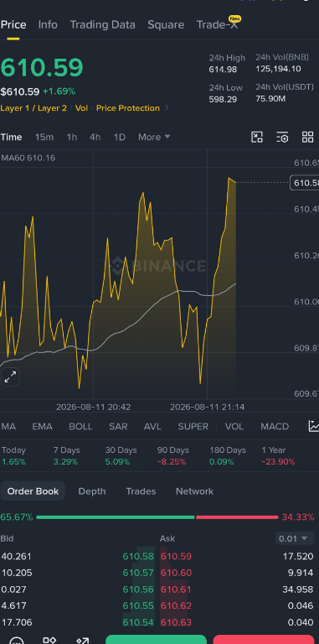Click the 24h Low value 598.29
Image resolution: width=319 pixels, height=644 pixels.
coord(223,99)
